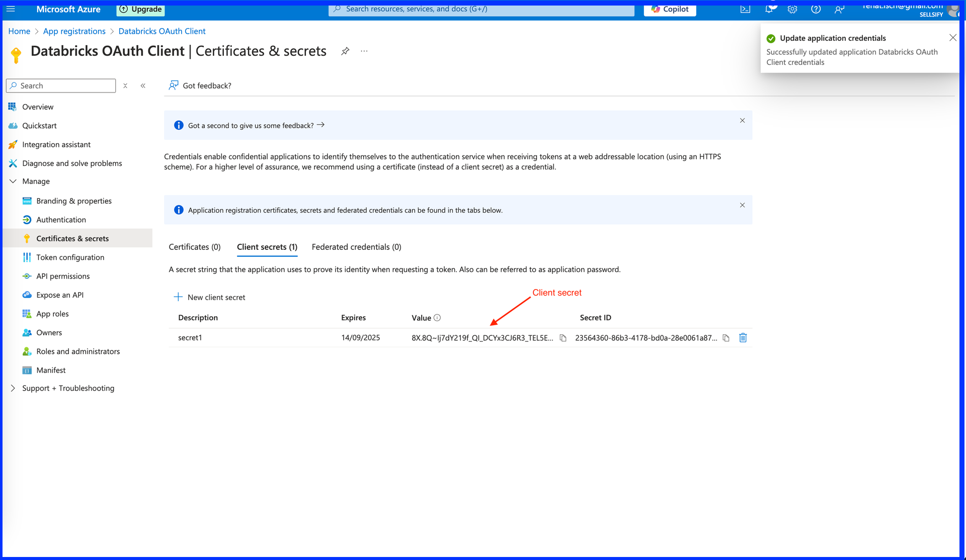Click the Expires column header
This screenshot has height=560, width=966.
click(x=353, y=318)
